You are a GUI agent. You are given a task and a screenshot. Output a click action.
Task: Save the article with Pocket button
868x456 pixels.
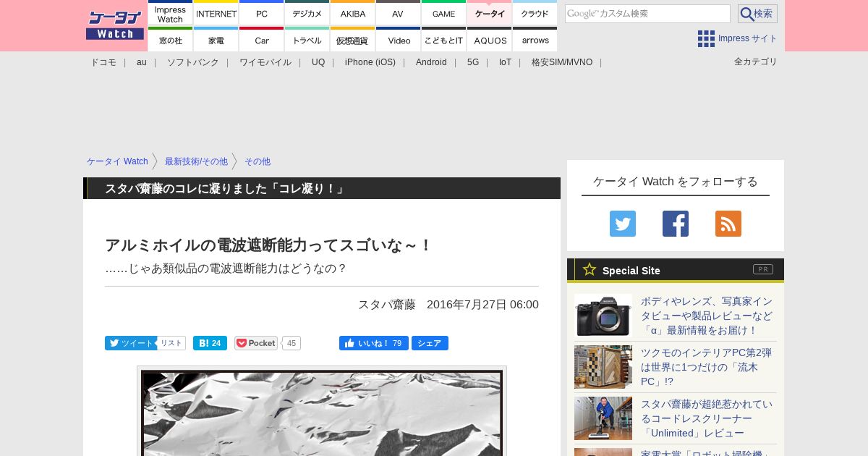point(256,343)
